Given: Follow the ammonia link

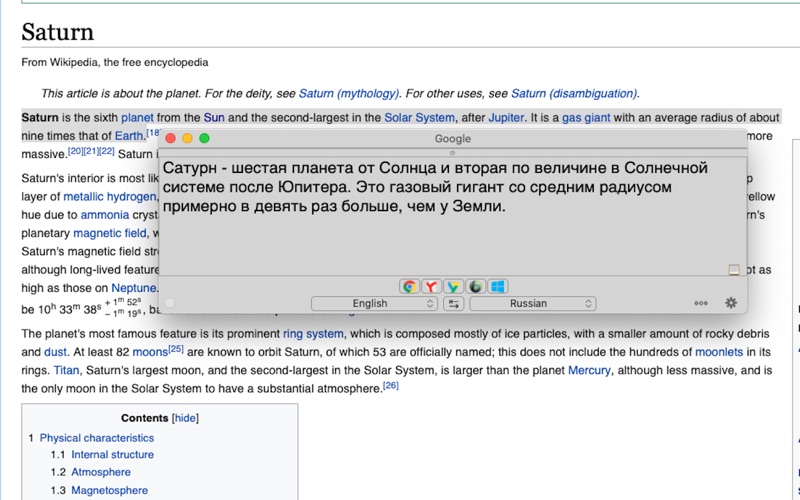Looking at the screenshot, I should [x=105, y=215].
